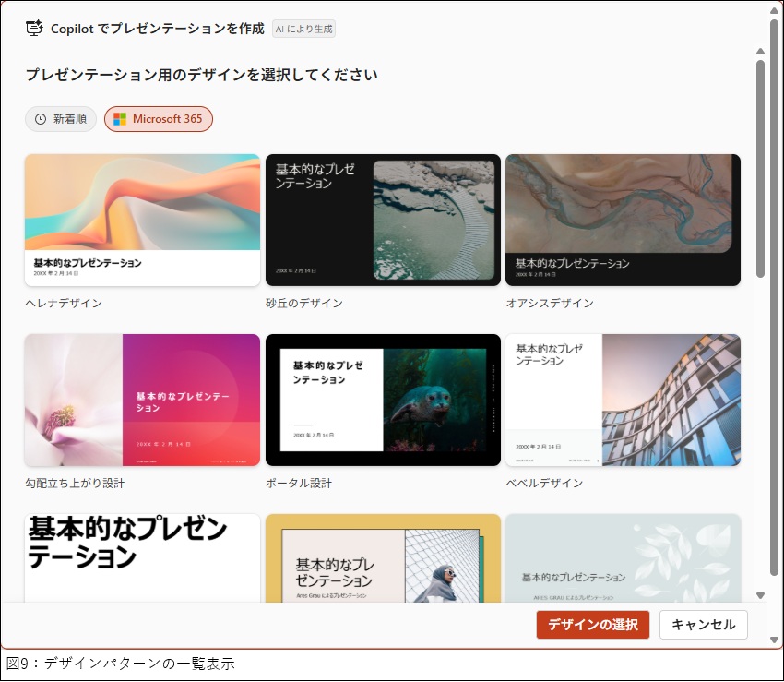Click the clock icon beside 新着順
Image resolution: width=784 pixels, height=682 pixels.
(41, 119)
